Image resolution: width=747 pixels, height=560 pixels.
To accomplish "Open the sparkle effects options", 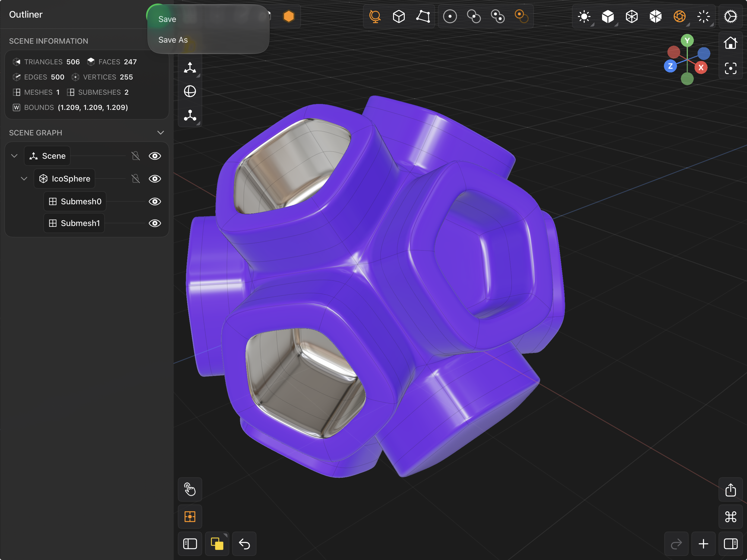I will (704, 16).
